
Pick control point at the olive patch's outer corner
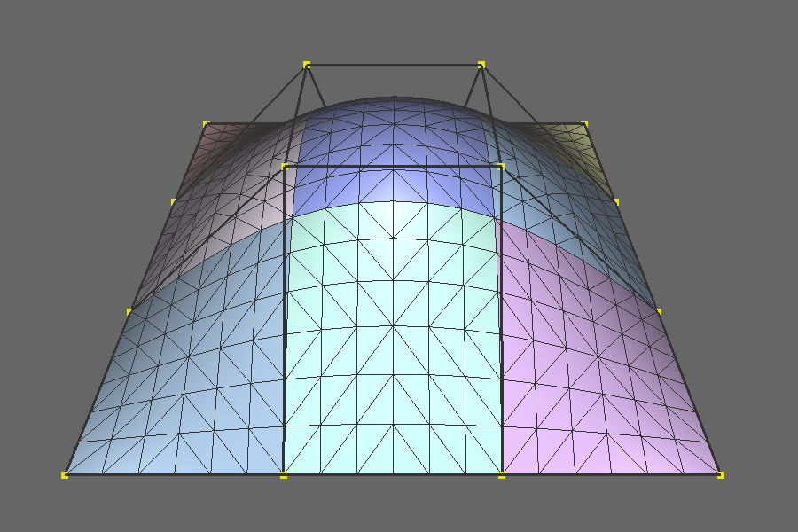tap(584, 123)
